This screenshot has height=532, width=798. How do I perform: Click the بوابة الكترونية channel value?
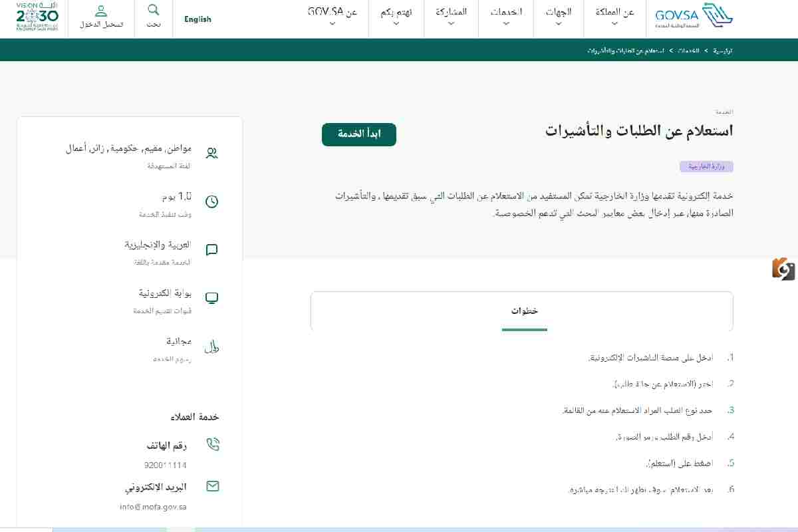[x=165, y=293]
